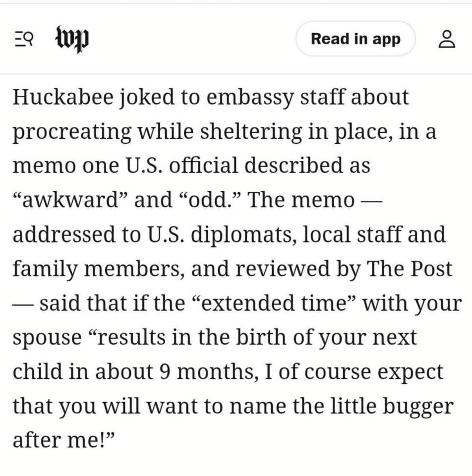Select the word "procreating" in the paragraph

pyautogui.click(x=72, y=131)
